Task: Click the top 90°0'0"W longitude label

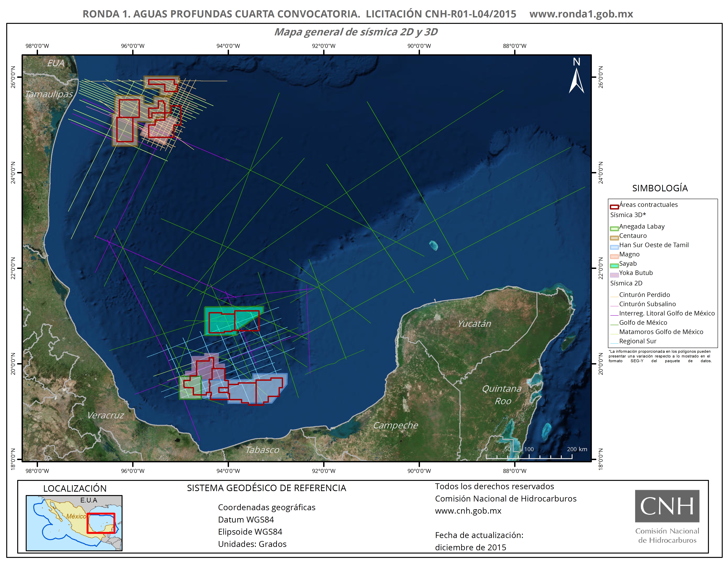Action: pyautogui.click(x=419, y=46)
